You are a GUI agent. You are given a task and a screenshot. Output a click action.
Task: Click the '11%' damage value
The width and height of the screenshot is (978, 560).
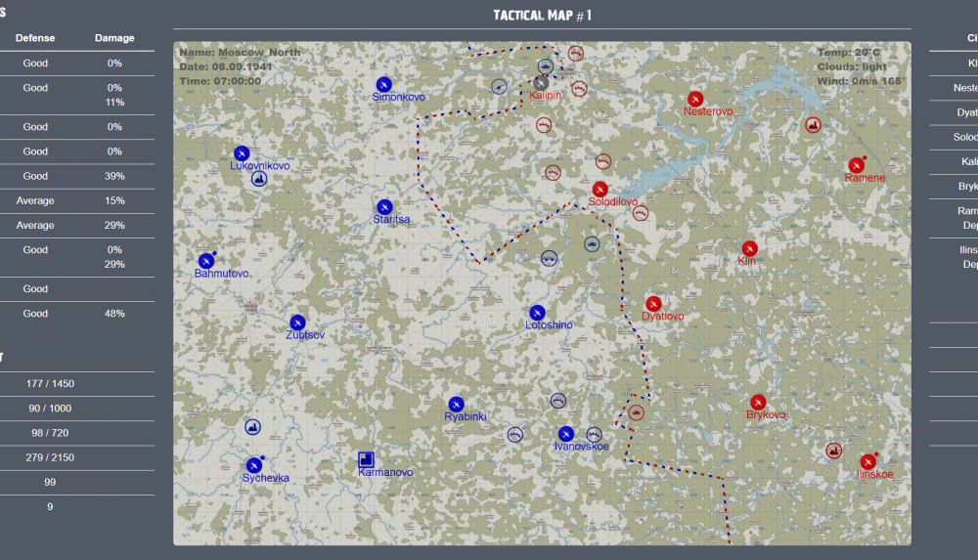[114, 103]
